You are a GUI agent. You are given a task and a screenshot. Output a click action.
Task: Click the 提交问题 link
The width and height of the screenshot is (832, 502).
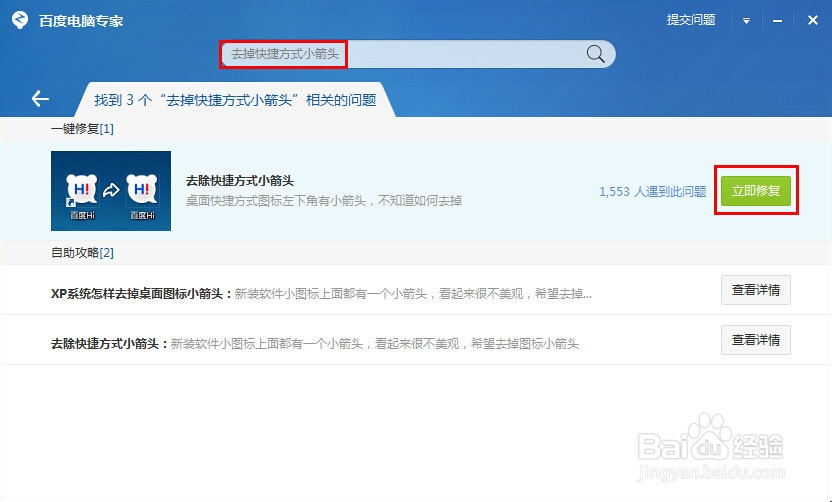click(691, 20)
